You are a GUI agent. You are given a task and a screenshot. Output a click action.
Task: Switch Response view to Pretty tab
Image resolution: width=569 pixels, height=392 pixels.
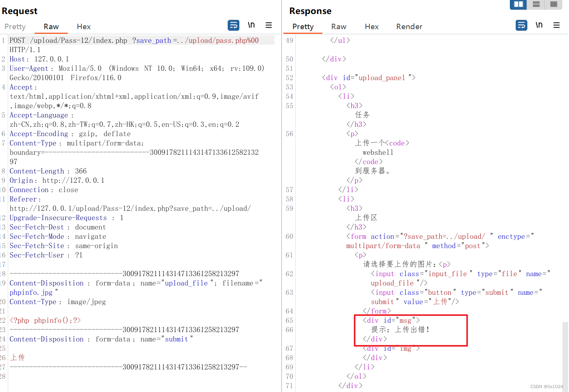303,26
